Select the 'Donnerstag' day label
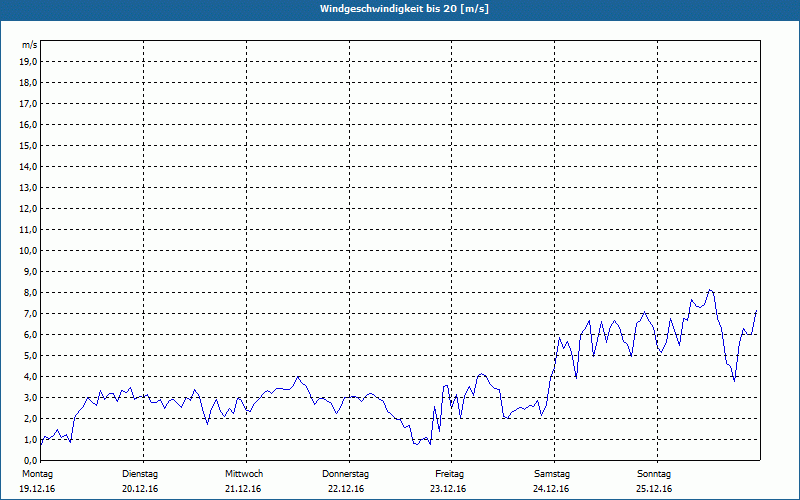This screenshot has width=800, height=500. pyautogui.click(x=345, y=474)
